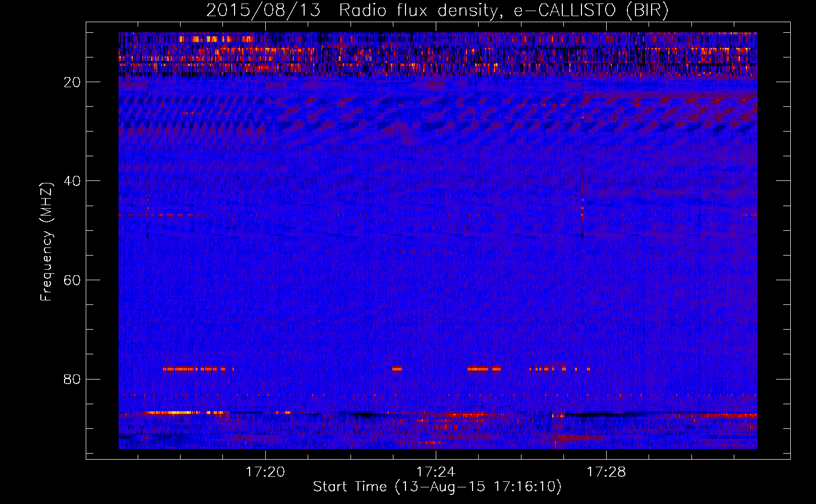The image size is (816, 504).
Task: Click the 20 MHz frequency tick label
Action: click(x=72, y=82)
